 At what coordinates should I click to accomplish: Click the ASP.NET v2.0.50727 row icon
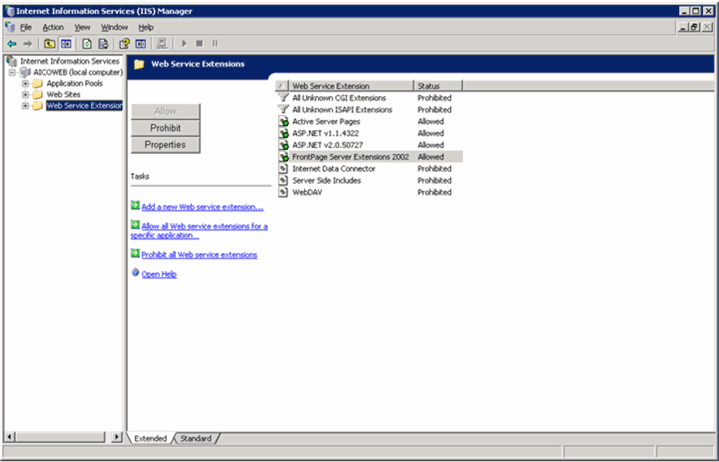(283, 145)
